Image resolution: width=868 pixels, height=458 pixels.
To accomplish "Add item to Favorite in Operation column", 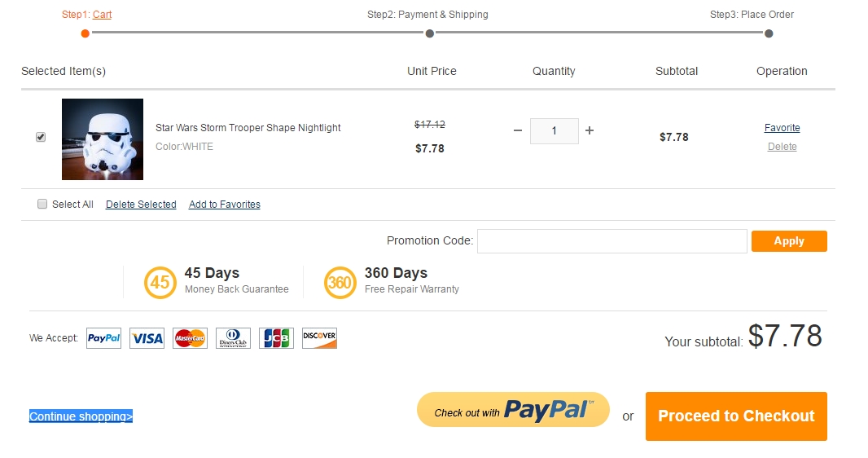I will (782, 128).
